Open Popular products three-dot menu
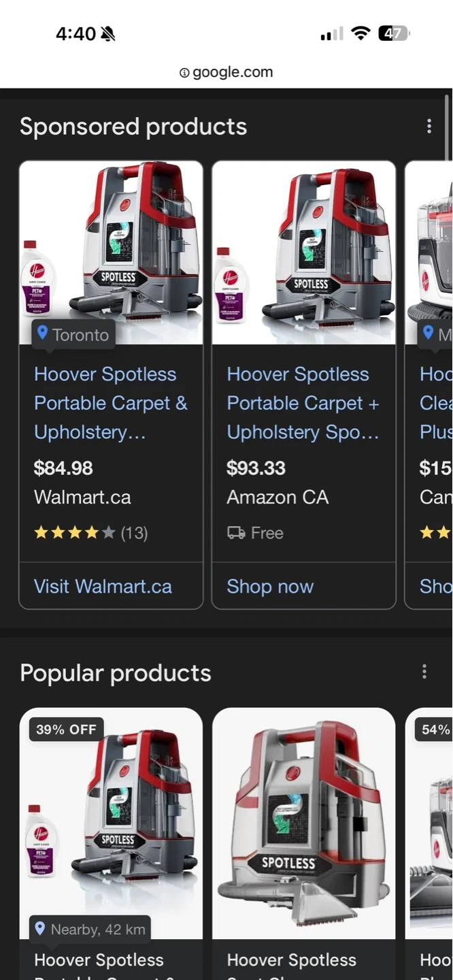This screenshot has width=453, height=980. point(424,672)
